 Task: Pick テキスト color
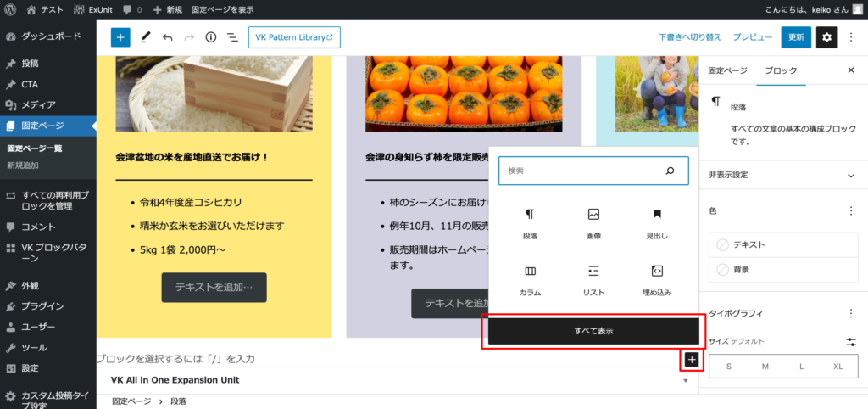783,244
